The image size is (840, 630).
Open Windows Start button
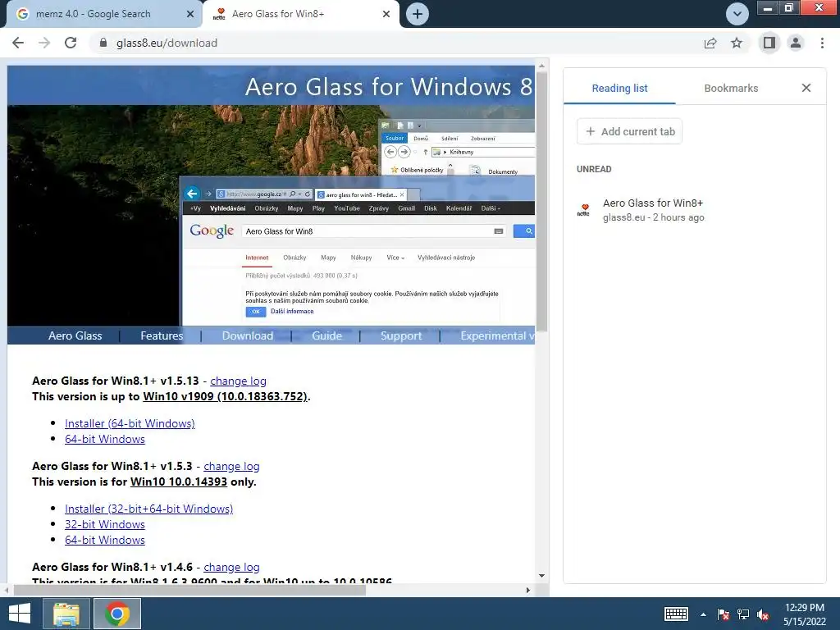click(20, 614)
